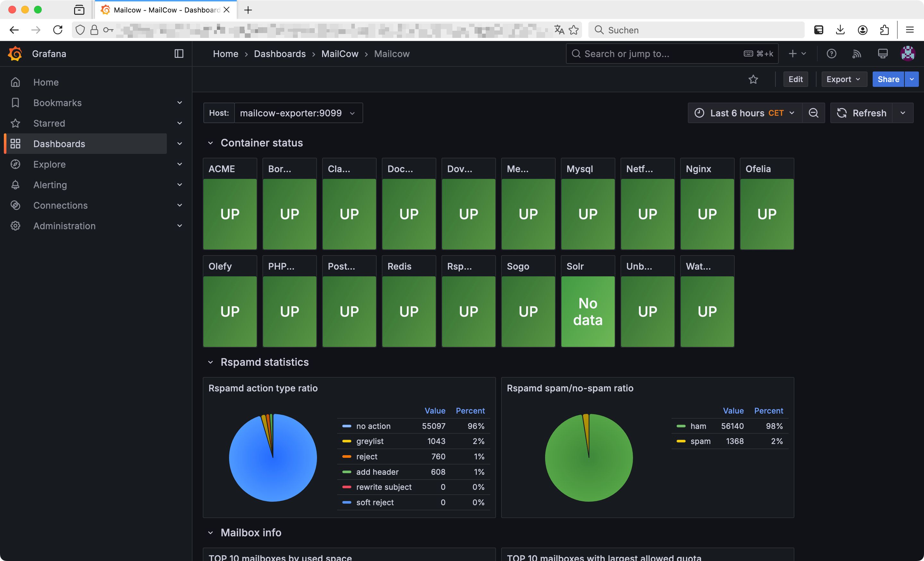The image size is (924, 561).
Task: Collapse the Container status section
Action: point(210,142)
